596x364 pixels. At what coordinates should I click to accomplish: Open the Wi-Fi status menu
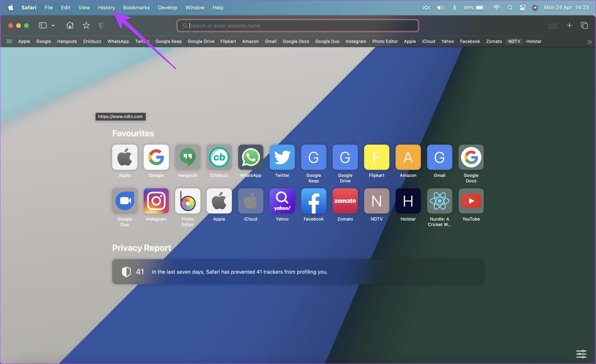[x=496, y=8]
